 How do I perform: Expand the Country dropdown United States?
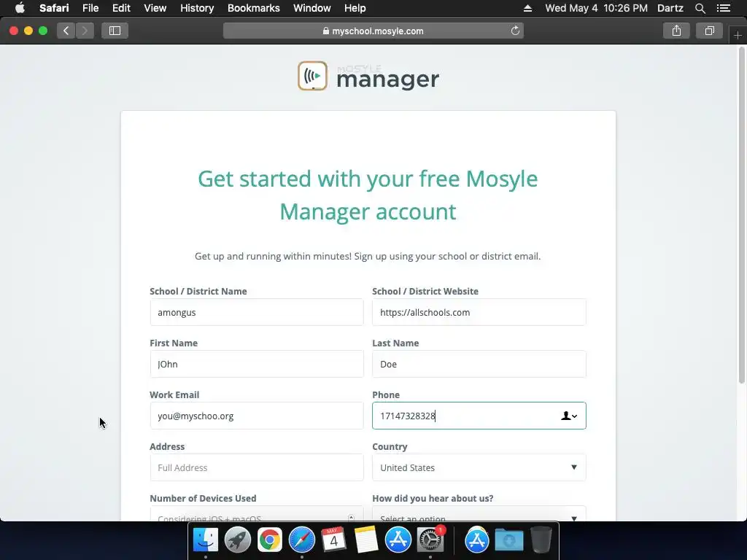click(479, 467)
